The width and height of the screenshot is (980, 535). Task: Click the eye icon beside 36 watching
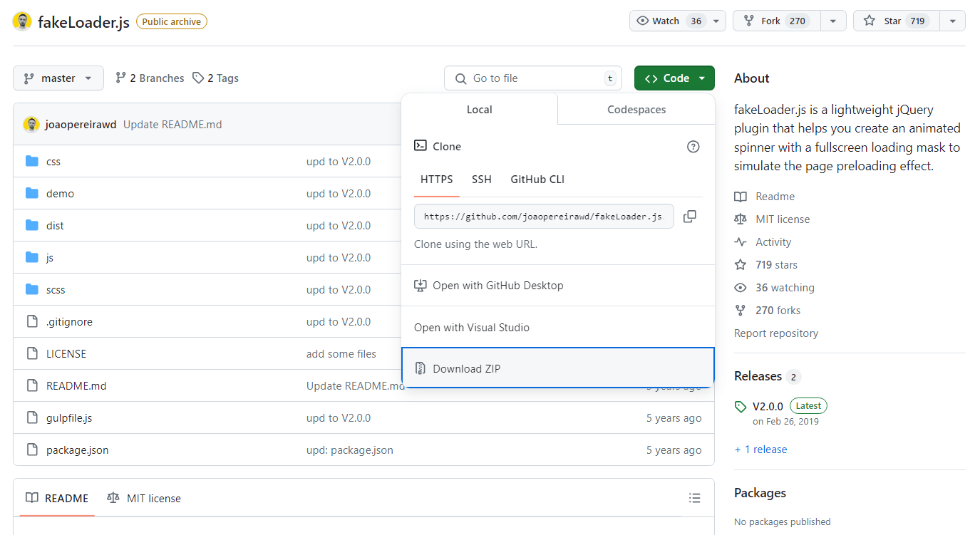click(741, 288)
